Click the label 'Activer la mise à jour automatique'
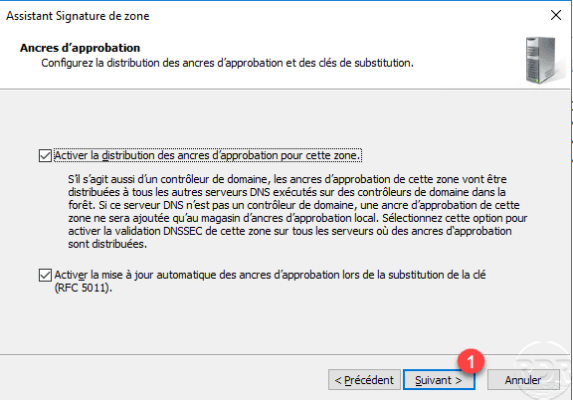573x400 pixels. click(x=270, y=281)
